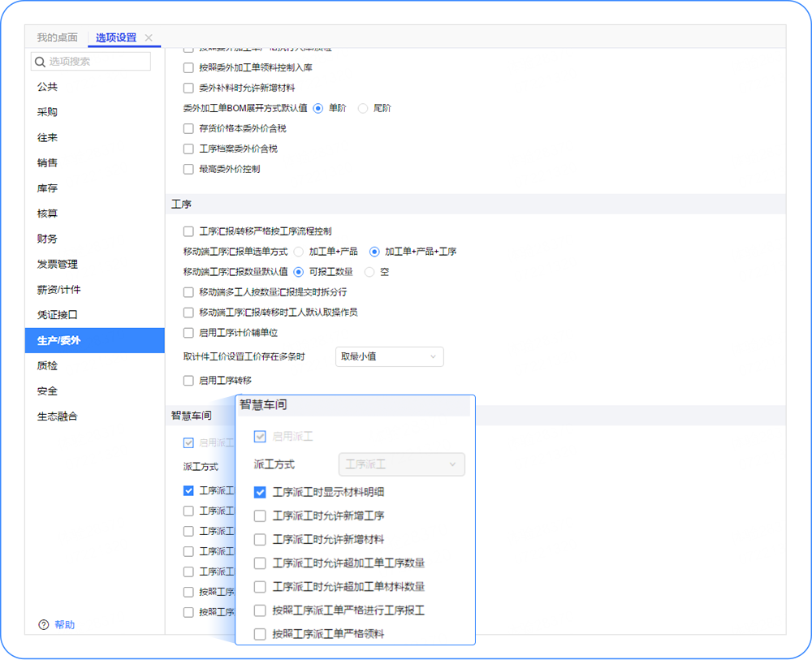This screenshot has height=660, width=812.
Task: Enable 按照工序派工单严格领料
Action: 260,634
